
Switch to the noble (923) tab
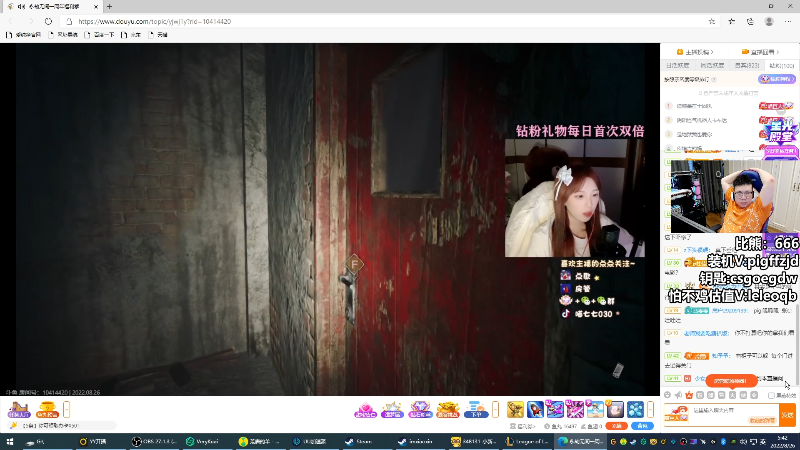click(747, 65)
